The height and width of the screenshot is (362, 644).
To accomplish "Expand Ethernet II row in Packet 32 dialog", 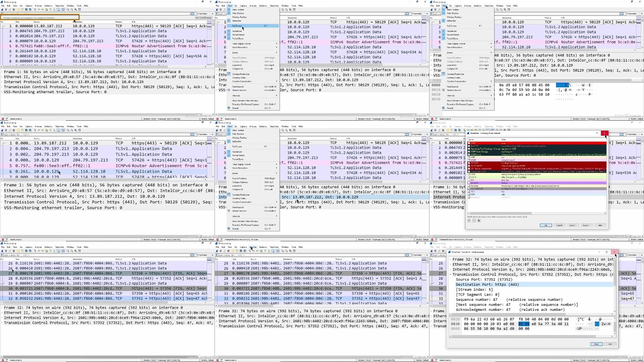I will pyautogui.click(x=450, y=265).
